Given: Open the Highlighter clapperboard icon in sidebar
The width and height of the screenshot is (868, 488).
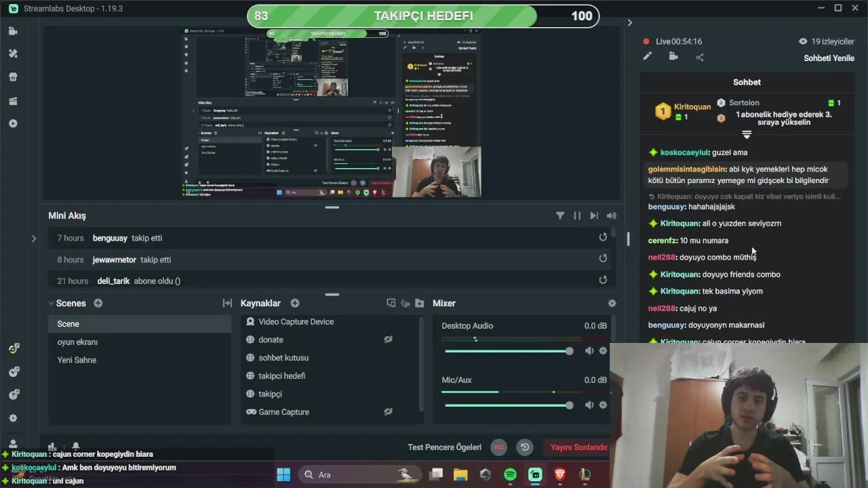Looking at the screenshot, I should click(x=13, y=101).
